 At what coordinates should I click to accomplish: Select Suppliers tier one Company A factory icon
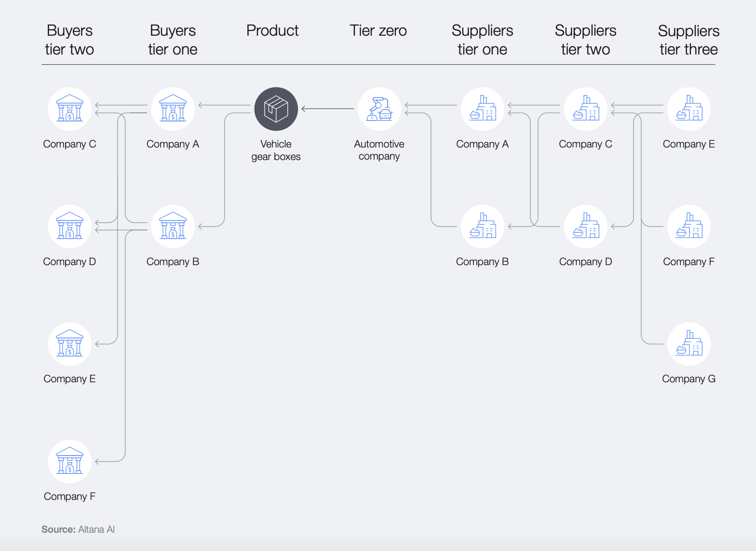click(483, 109)
